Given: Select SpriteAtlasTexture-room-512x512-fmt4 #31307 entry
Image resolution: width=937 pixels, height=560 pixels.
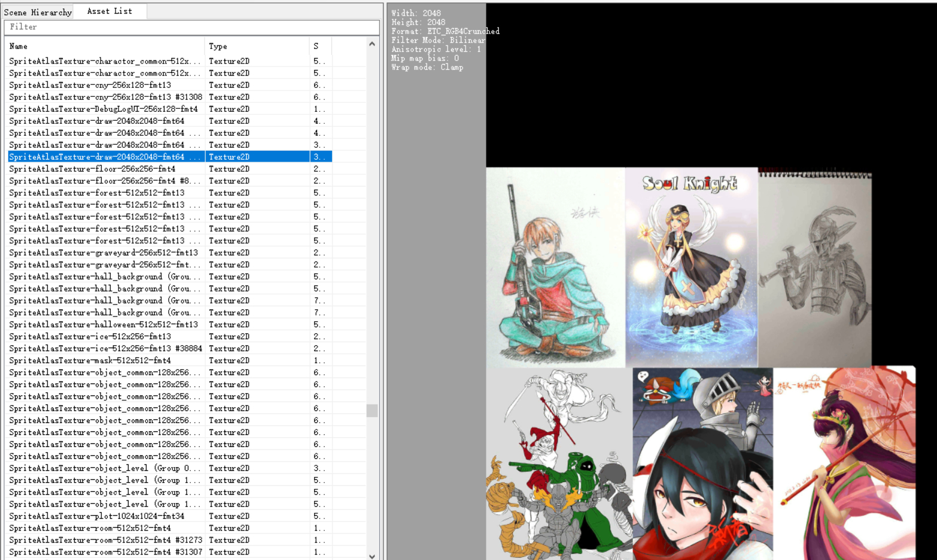Looking at the screenshot, I should click(x=170, y=552).
